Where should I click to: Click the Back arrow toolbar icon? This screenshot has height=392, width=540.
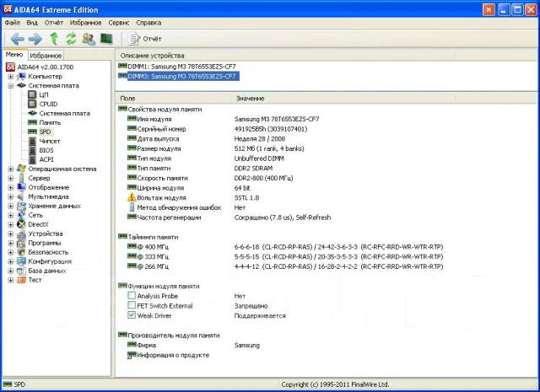18,39
